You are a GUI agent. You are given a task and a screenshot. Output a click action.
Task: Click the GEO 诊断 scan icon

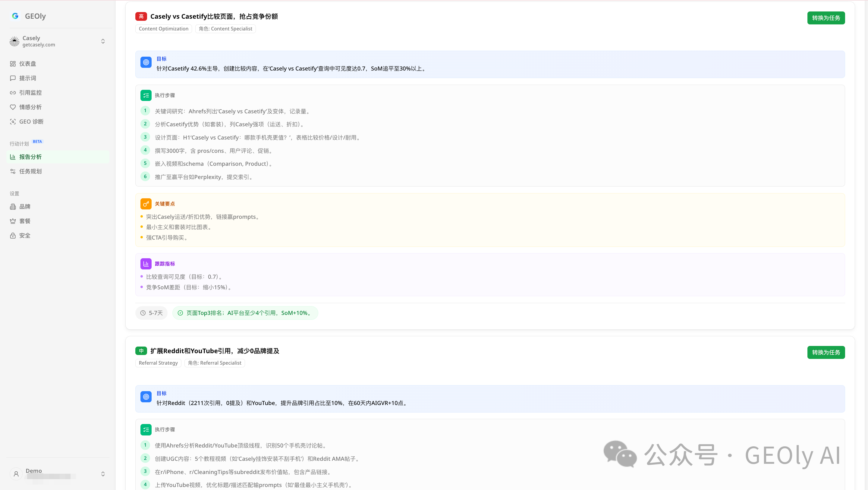point(13,122)
